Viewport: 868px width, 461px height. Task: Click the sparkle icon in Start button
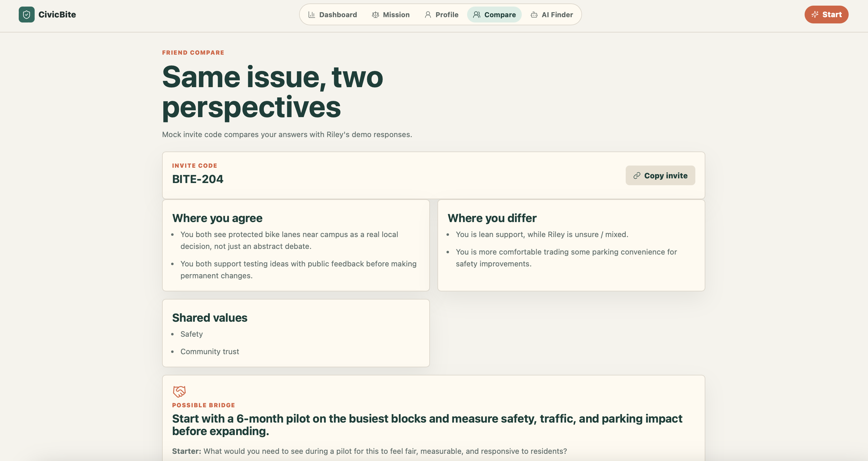[x=815, y=14]
